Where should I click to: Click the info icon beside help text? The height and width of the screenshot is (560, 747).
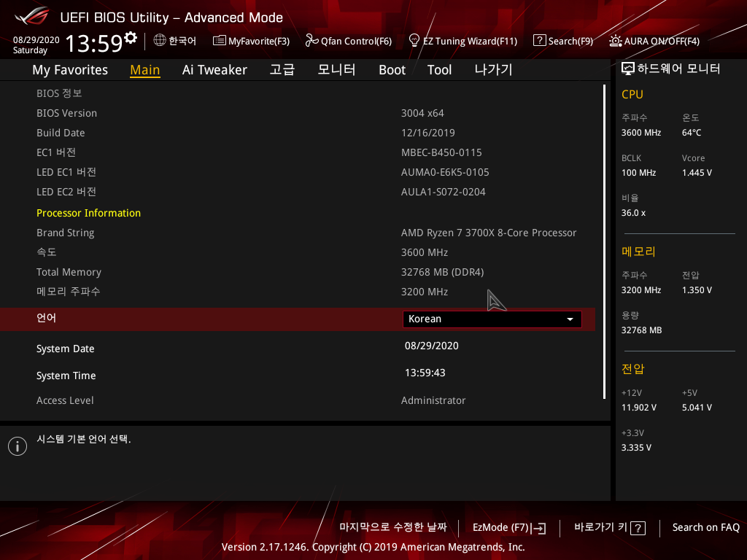coord(18,446)
